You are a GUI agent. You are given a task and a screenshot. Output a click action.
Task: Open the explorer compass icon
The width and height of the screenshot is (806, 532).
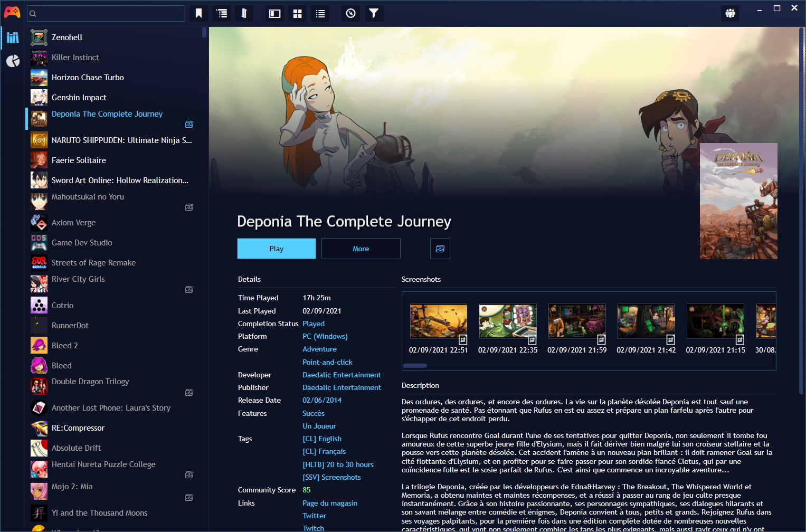(x=351, y=13)
